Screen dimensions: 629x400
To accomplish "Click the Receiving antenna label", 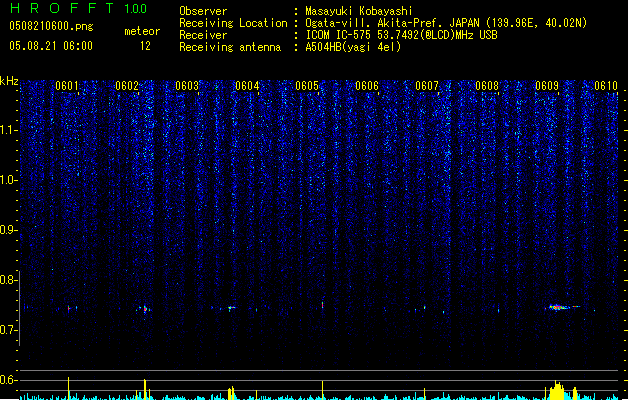I will [230, 47].
